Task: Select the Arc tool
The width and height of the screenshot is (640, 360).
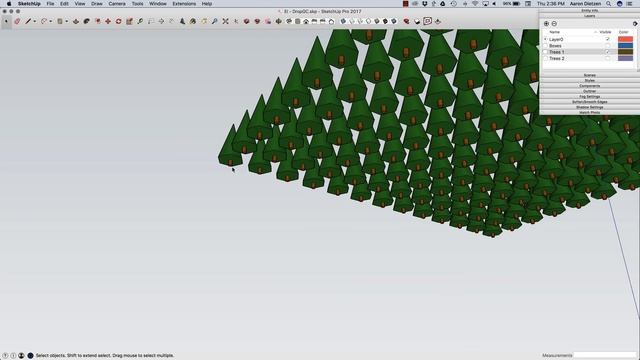Action: tap(44, 21)
